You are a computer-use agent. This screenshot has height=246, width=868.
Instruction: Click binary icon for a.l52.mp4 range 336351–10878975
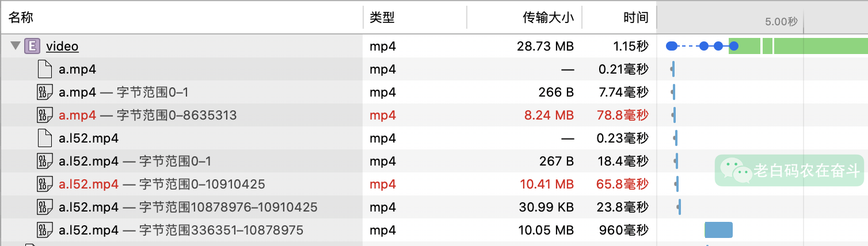pos(45,230)
